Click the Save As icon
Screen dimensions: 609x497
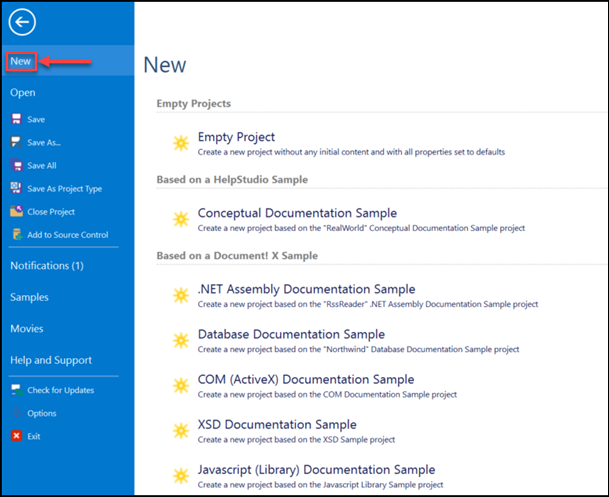pos(16,142)
